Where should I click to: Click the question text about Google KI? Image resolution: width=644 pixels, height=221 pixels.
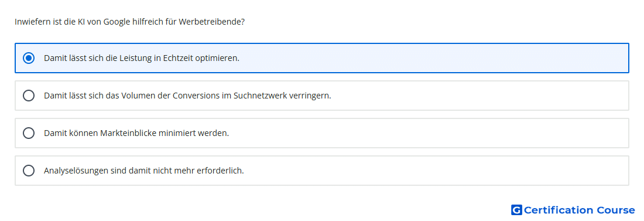click(130, 22)
